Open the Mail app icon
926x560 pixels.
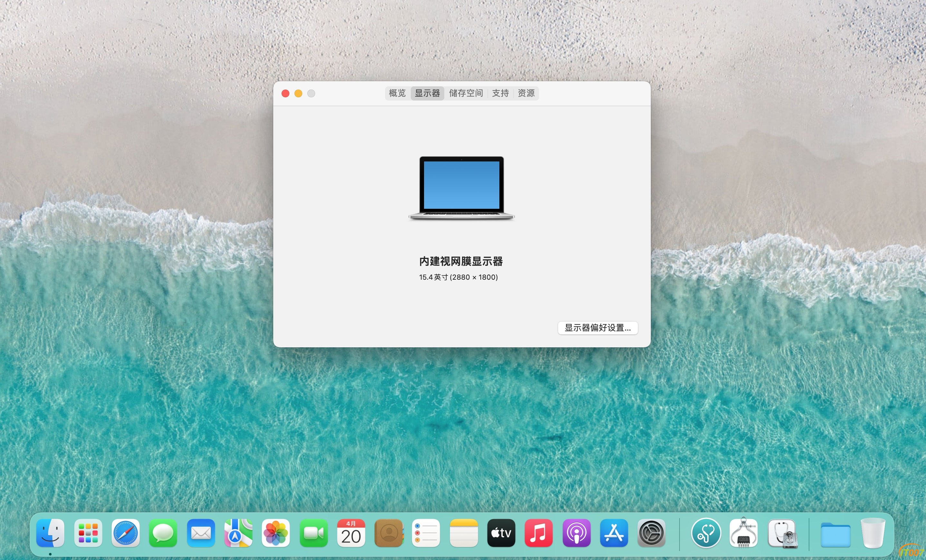(201, 533)
